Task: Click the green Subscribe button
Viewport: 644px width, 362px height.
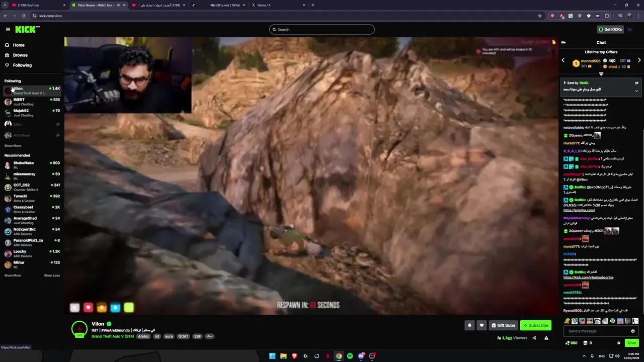Action: tap(535, 325)
